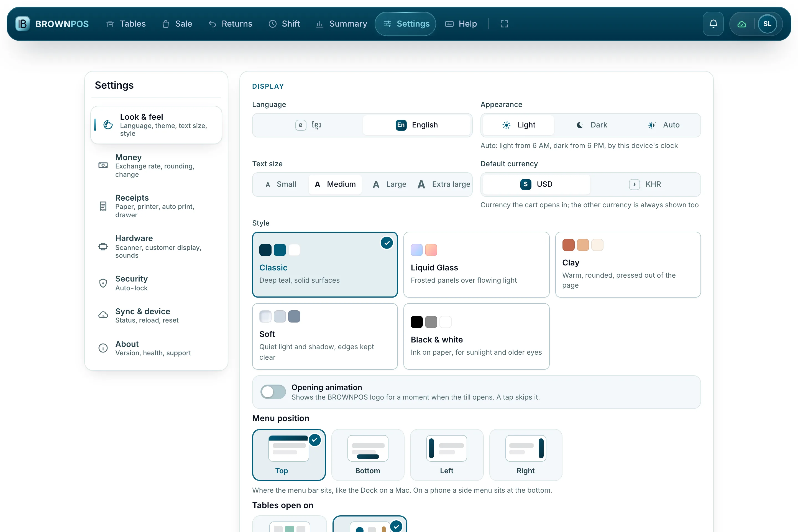The height and width of the screenshot is (532, 798).
Task: Select the Liquid Glass style card
Action: coord(476,265)
